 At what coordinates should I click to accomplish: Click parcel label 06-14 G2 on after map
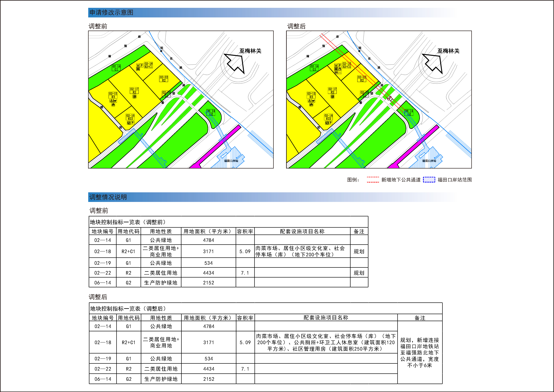click(x=409, y=112)
